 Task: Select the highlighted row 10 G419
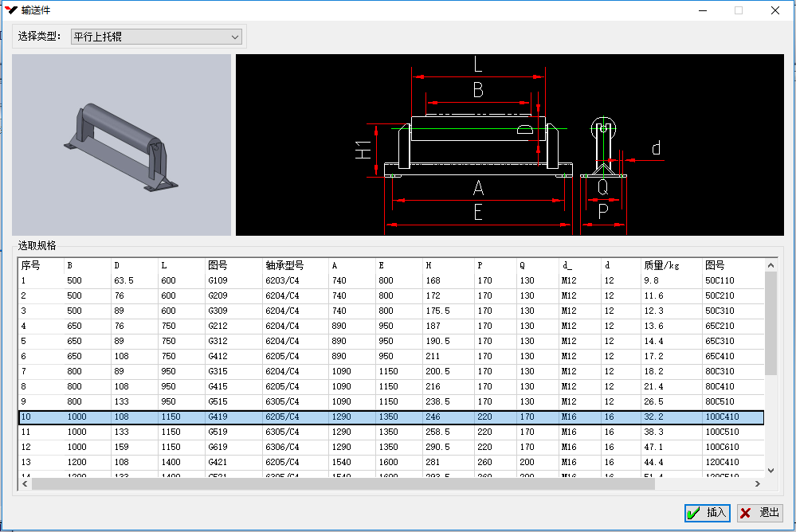218,417
